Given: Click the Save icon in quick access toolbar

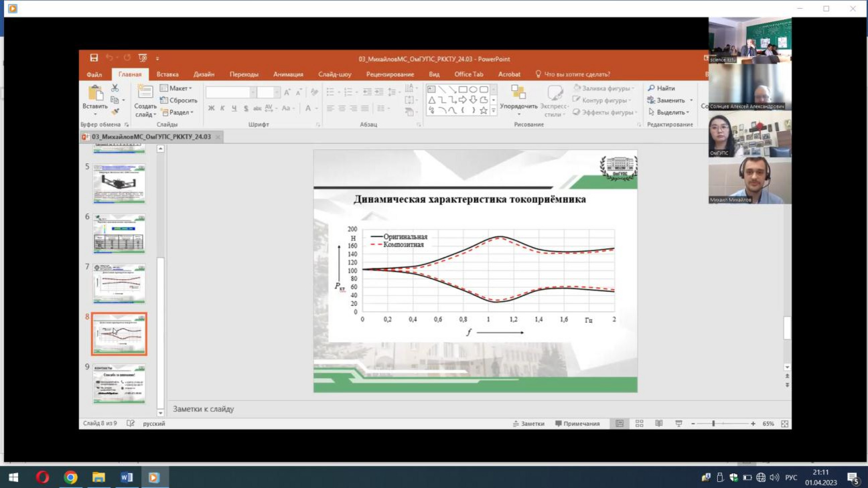Looking at the screenshot, I should pos(94,58).
